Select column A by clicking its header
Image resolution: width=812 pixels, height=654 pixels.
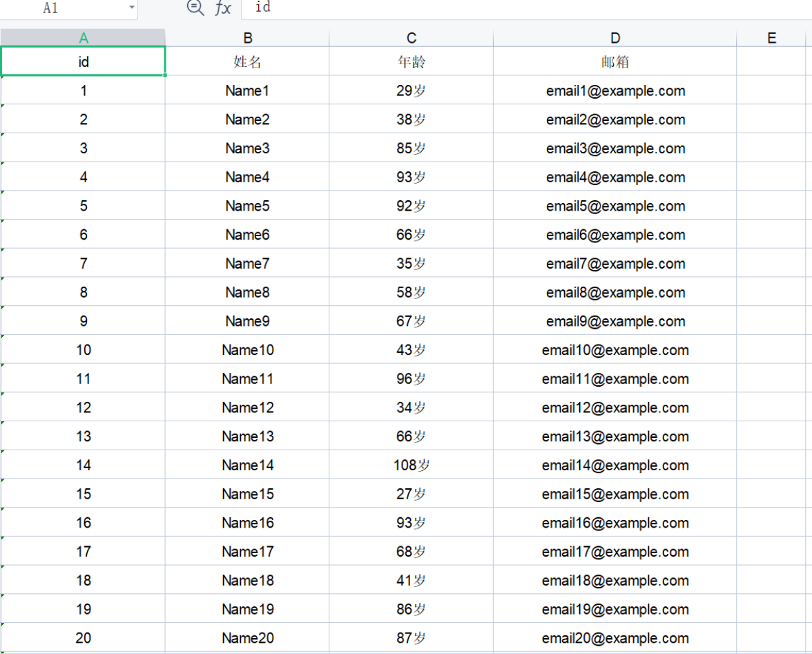click(83, 37)
